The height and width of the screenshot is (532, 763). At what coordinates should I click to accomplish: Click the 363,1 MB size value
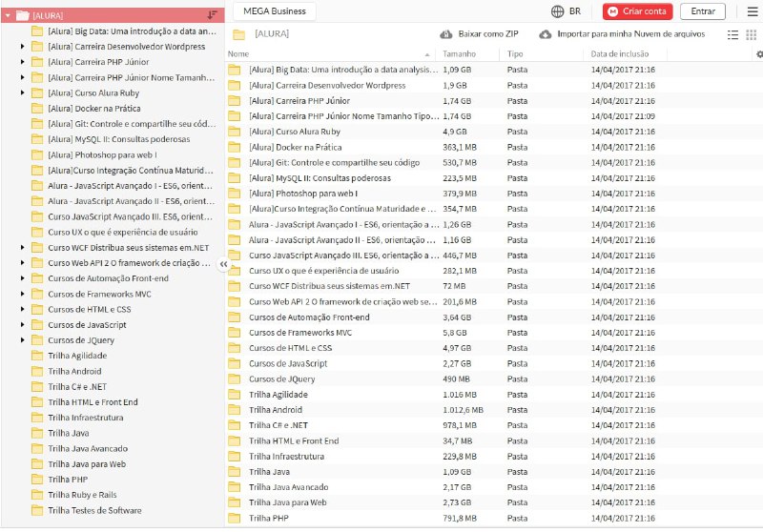point(460,148)
